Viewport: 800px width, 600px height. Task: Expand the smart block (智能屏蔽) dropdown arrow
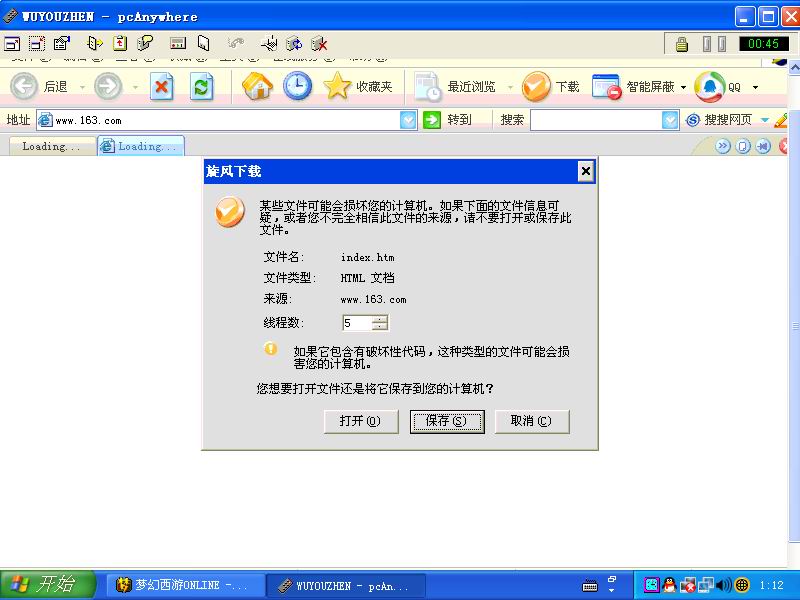click(683, 87)
